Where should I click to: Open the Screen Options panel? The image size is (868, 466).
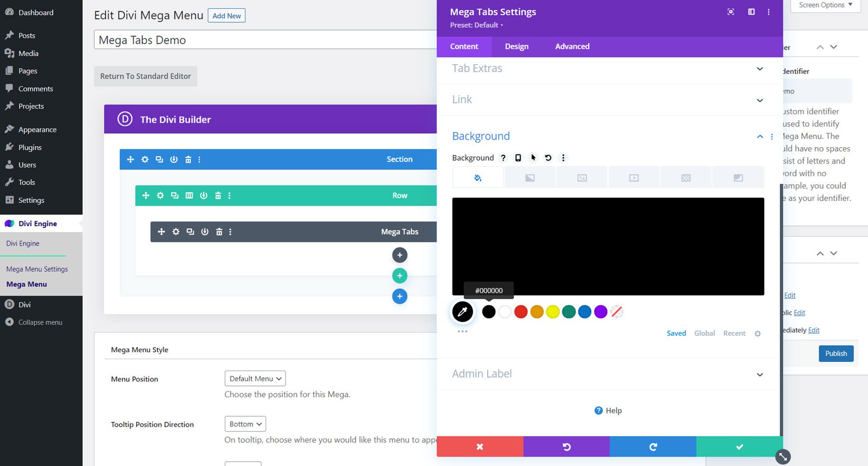826,5
